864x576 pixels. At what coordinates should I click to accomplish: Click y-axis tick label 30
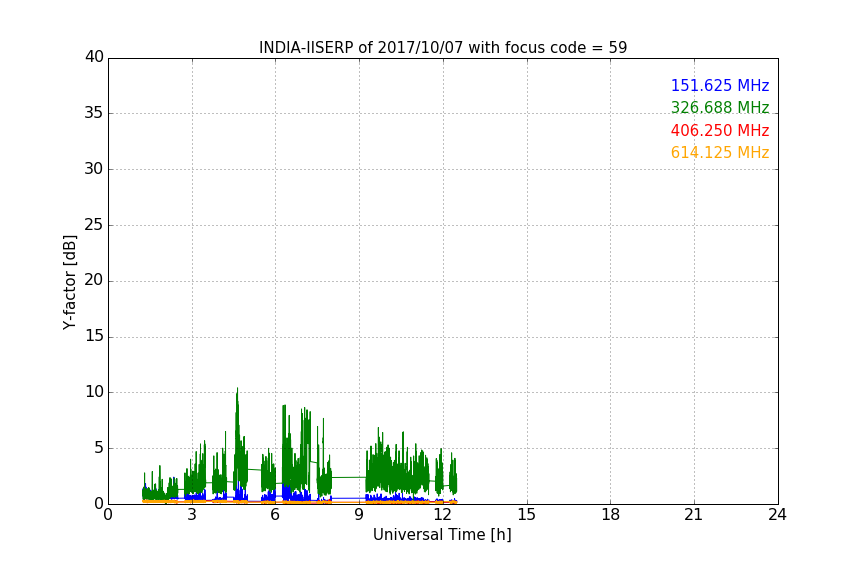(x=94, y=169)
